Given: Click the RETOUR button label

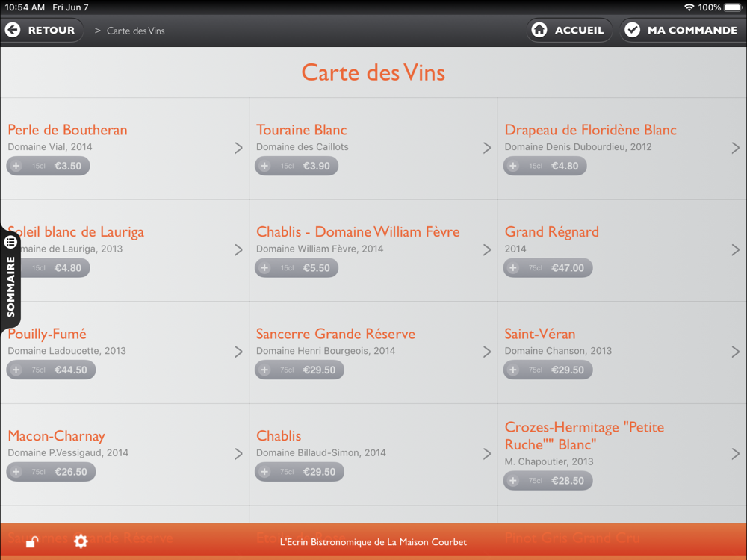Looking at the screenshot, I should tap(52, 30).
